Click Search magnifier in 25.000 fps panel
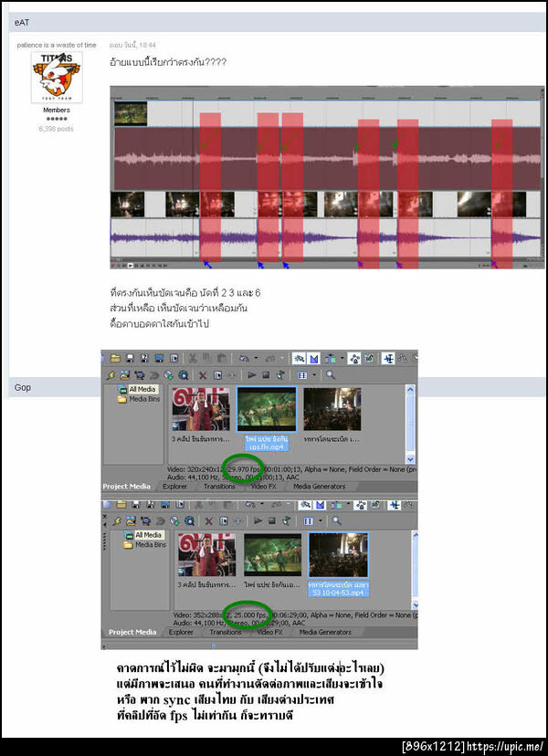Viewport: 548px width, 756px height. pyautogui.click(x=337, y=520)
